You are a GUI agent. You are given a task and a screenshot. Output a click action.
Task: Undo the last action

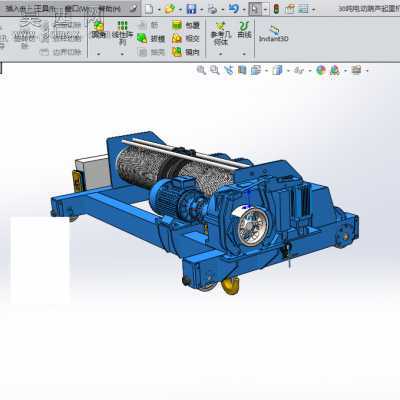[234, 9]
